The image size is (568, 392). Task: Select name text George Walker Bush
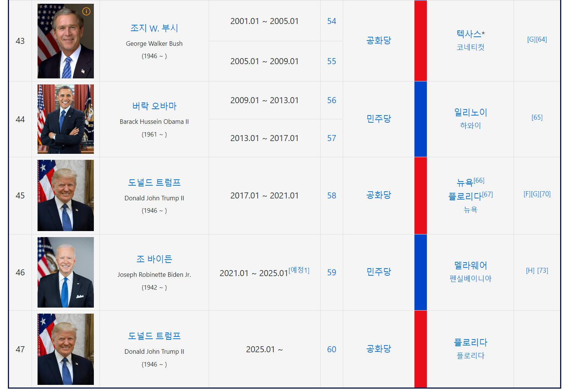tap(154, 44)
